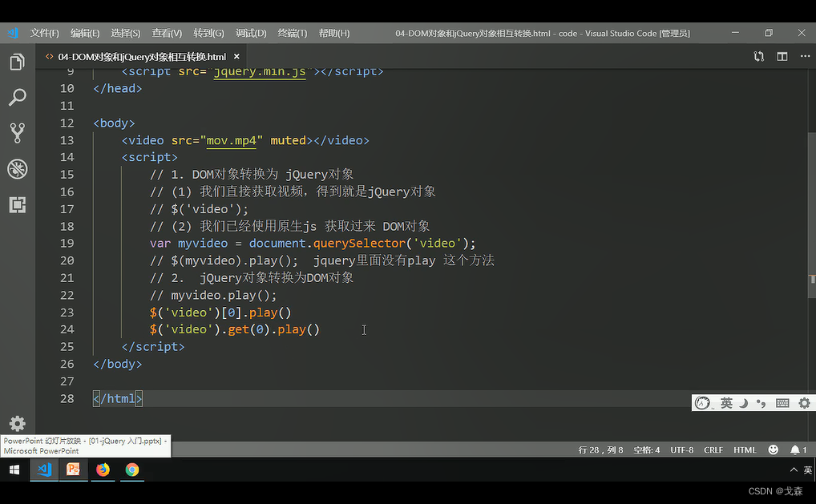Open Firefox from the taskbar

click(103, 470)
